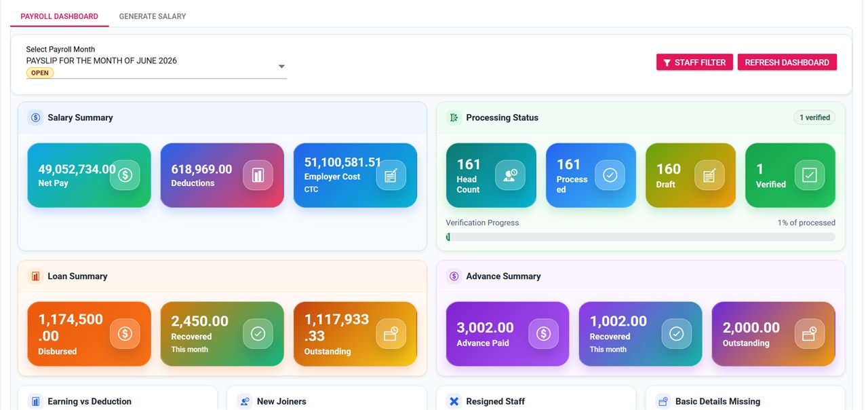Click the Refresh Dashboard button
Screen dimensions: 868x410
point(787,62)
